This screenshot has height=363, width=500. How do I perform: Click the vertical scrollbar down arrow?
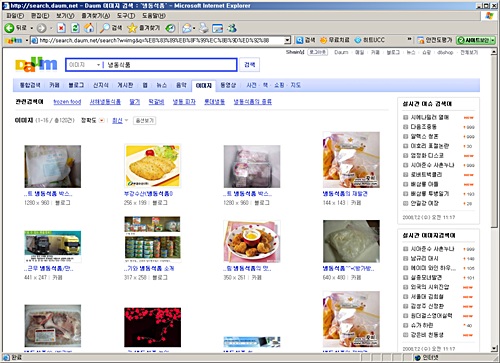(494, 349)
